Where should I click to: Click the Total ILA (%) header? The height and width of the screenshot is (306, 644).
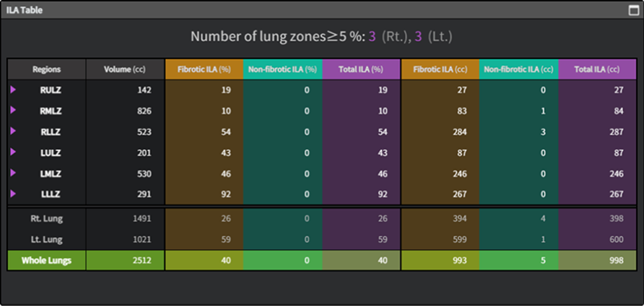pyautogui.click(x=361, y=69)
